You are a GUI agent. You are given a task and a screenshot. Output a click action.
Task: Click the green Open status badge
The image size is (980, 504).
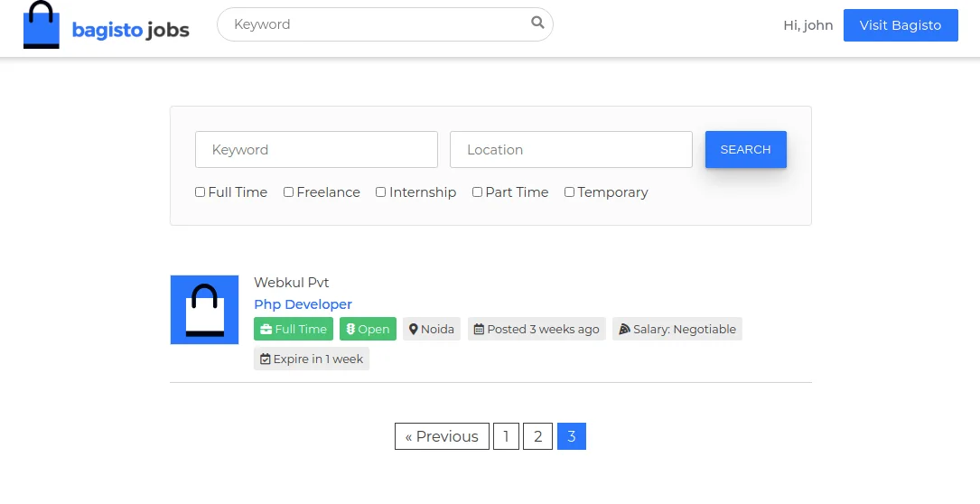[369, 329]
